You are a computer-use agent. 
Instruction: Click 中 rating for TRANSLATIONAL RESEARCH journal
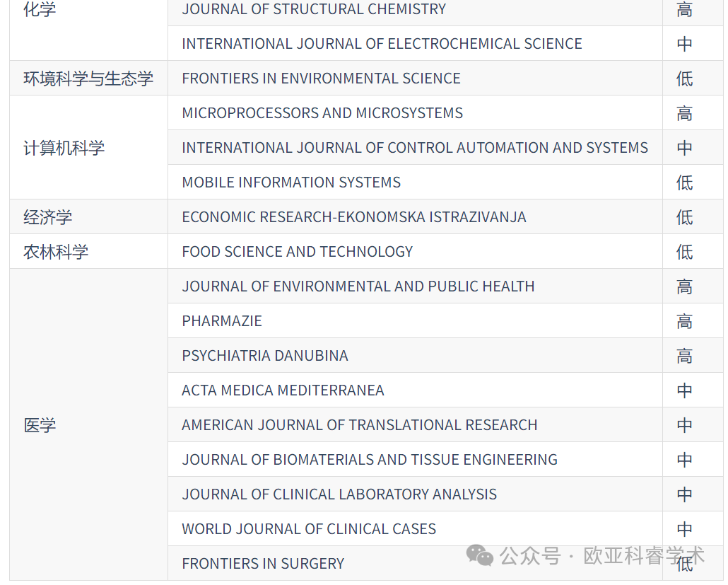coord(684,425)
